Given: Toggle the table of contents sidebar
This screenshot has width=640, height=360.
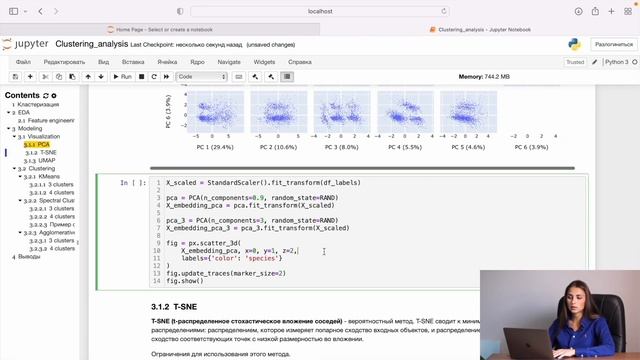Looking at the screenshot, I should tap(287, 77).
